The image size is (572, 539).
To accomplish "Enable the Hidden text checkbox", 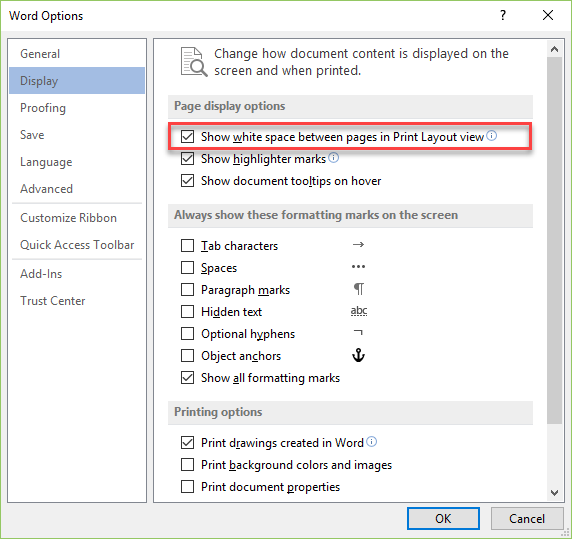I will click(188, 312).
